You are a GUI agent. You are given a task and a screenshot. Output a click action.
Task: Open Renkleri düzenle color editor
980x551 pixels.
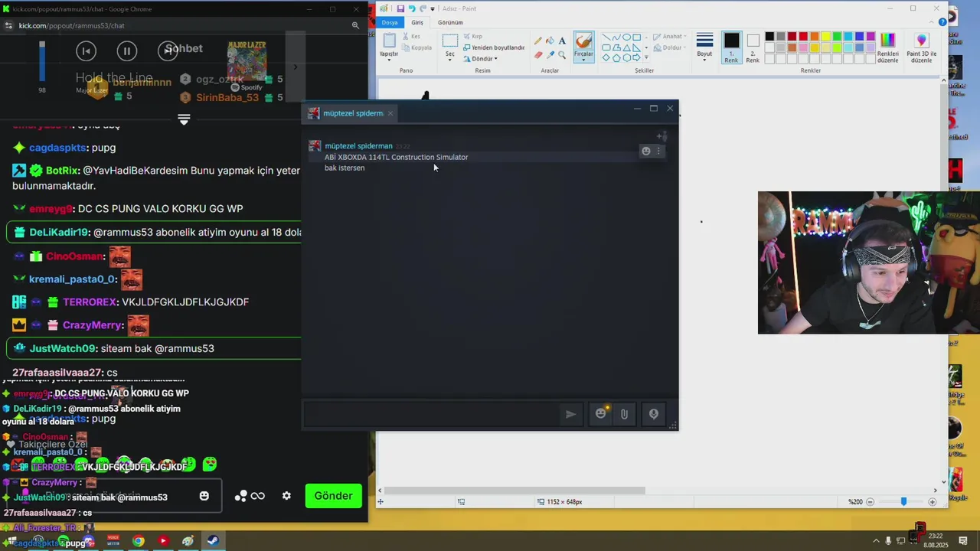click(x=887, y=46)
